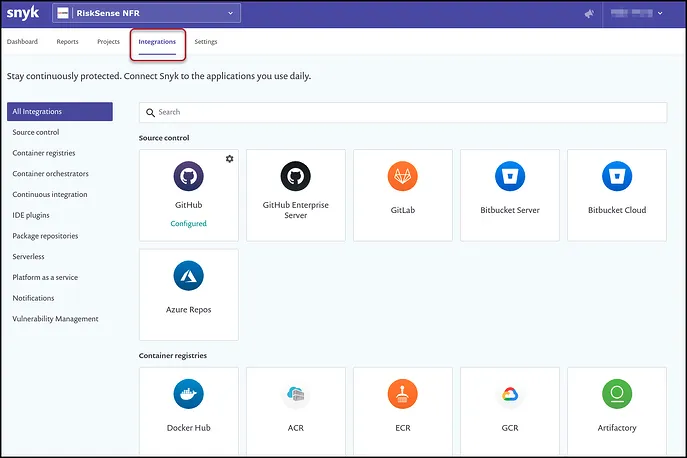Click the GitHub integration icon

click(188, 176)
